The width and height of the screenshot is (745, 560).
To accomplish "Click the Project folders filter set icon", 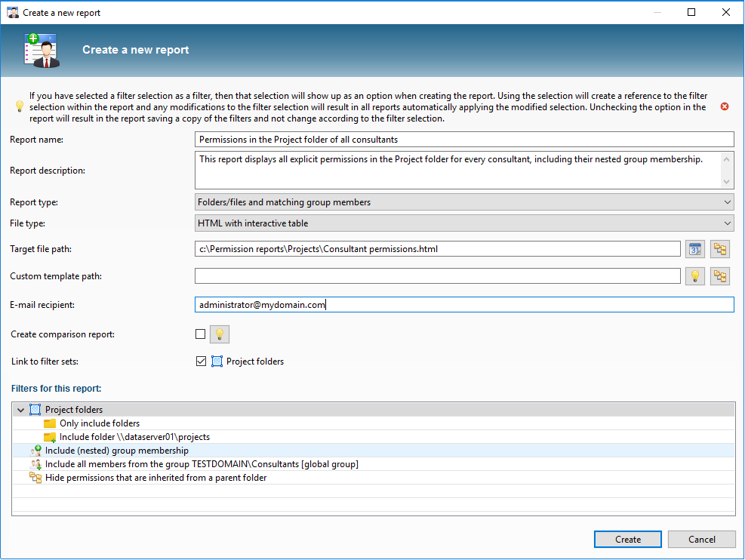I will coord(217,362).
